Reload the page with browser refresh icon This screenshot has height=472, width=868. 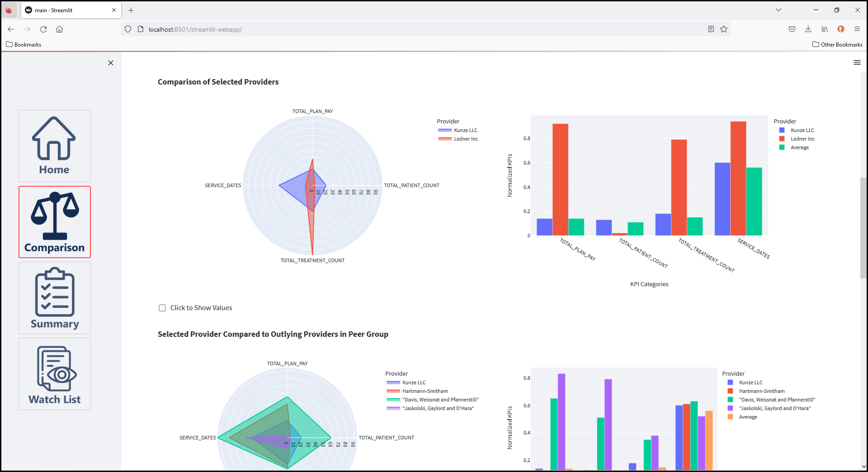tap(43, 29)
